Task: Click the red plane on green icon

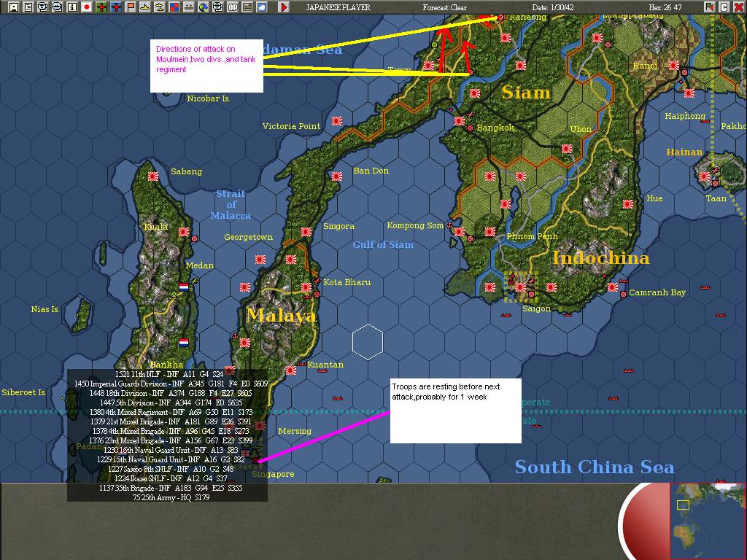Action: (x=101, y=7)
